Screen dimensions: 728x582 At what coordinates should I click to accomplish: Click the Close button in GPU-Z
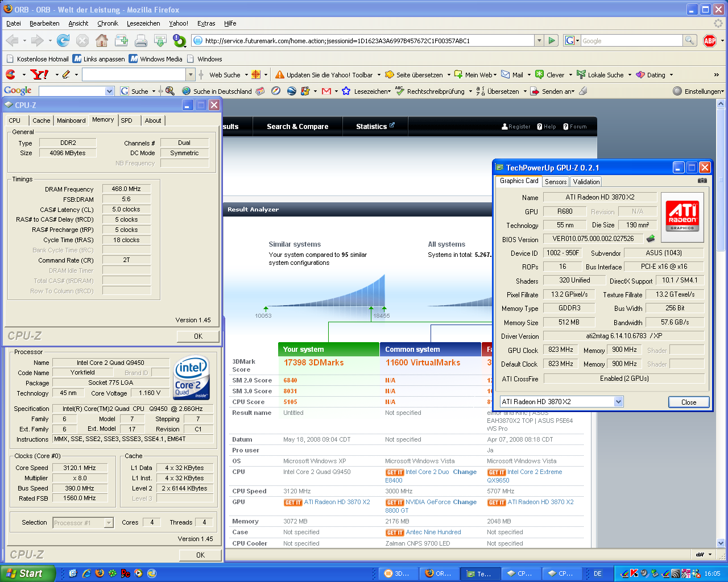click(689, 402)
